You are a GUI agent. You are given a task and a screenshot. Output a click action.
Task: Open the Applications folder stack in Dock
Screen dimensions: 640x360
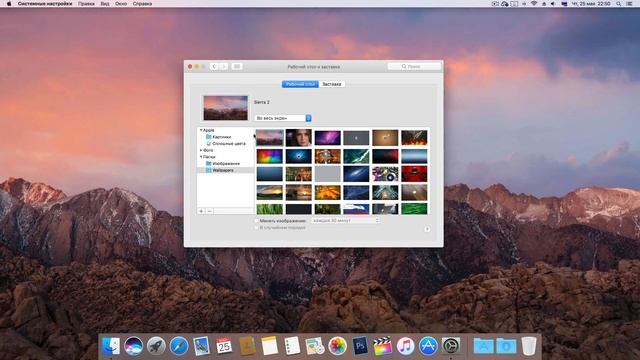(x=483, y=346)
